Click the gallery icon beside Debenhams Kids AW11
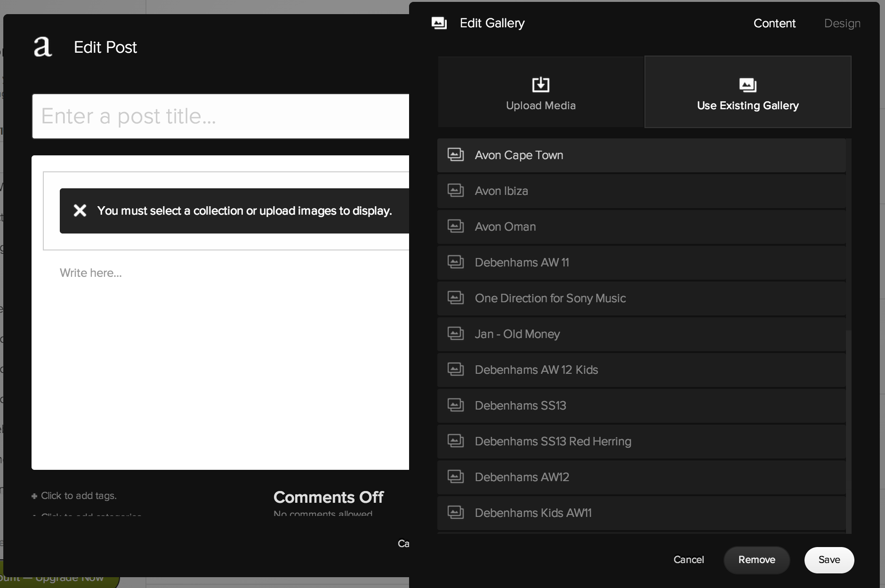Screen dimensions: 885x588 pyautogui.click(x=455, y=513)
